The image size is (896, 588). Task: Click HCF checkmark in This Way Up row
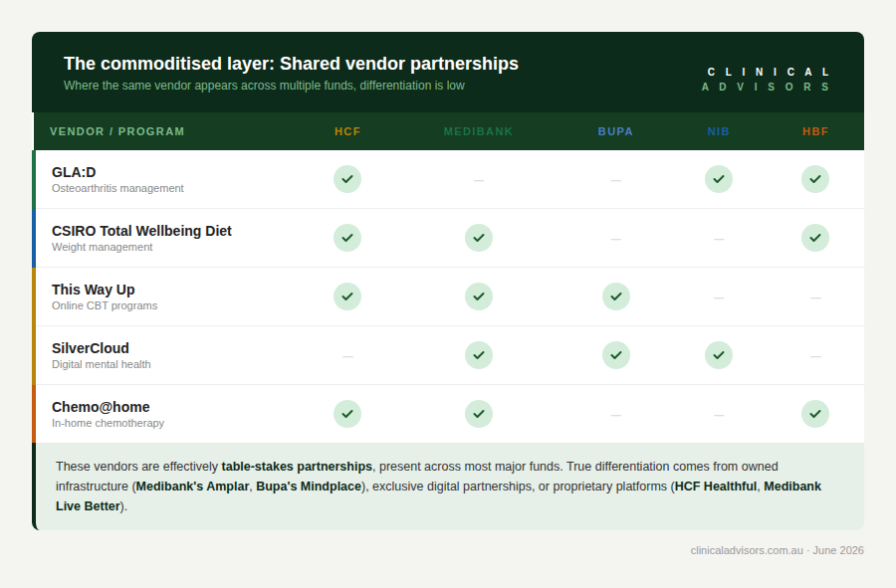[347, 296]
